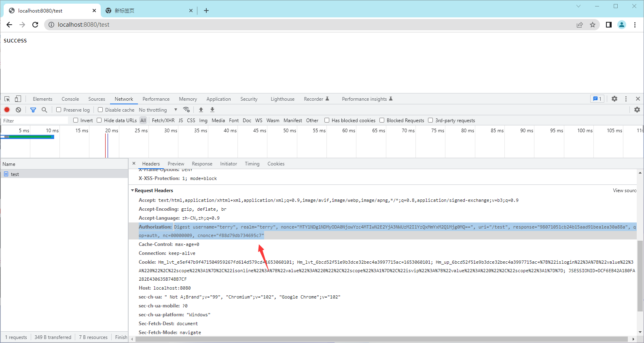The height and width of the screenshot is (343, 644).
Task: Open DevTools customize three-dot menu
Action: point(626,99)
